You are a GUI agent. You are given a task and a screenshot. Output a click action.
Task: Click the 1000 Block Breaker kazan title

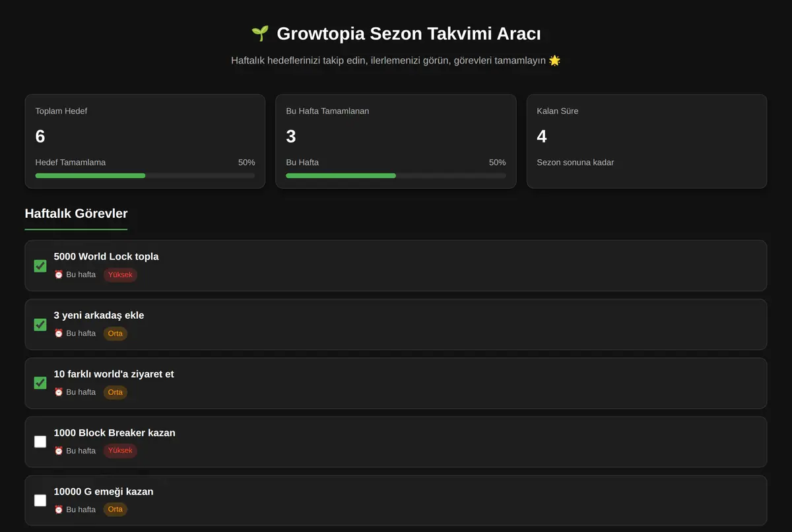coord(115,433)
